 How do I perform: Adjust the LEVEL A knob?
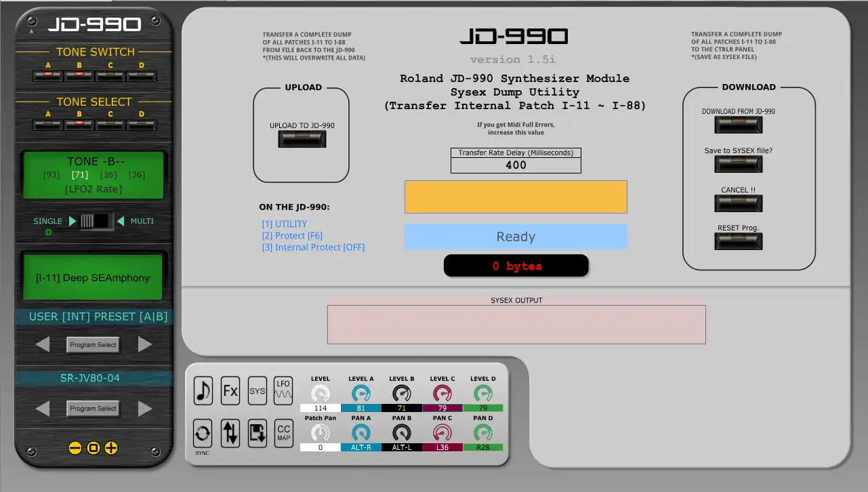[361, 393]
